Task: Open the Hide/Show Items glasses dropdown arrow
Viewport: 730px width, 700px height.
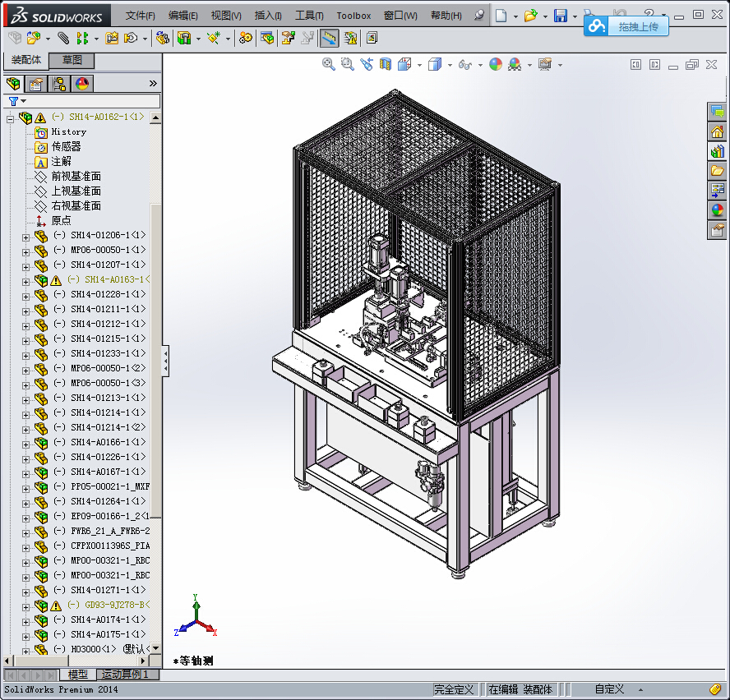Action: point(480,65)
